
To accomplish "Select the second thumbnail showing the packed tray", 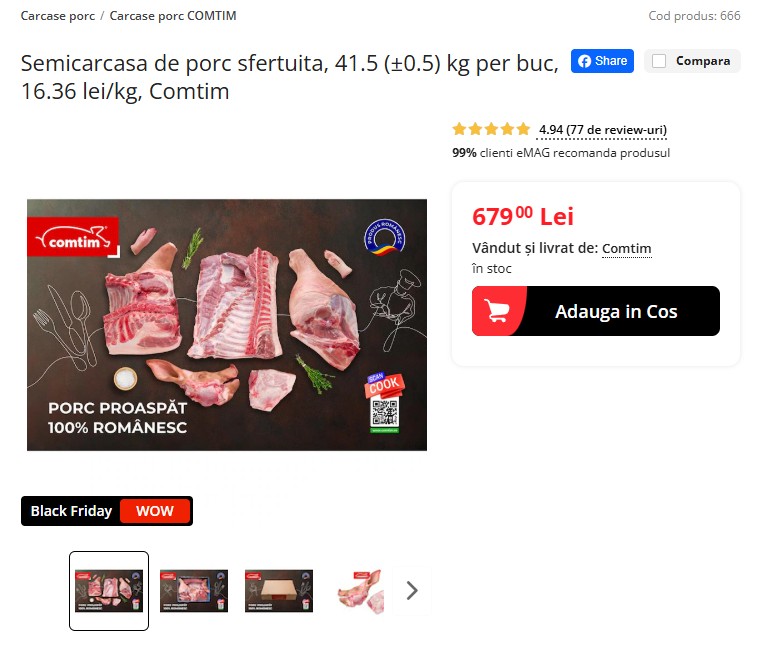I will point(194,591).
